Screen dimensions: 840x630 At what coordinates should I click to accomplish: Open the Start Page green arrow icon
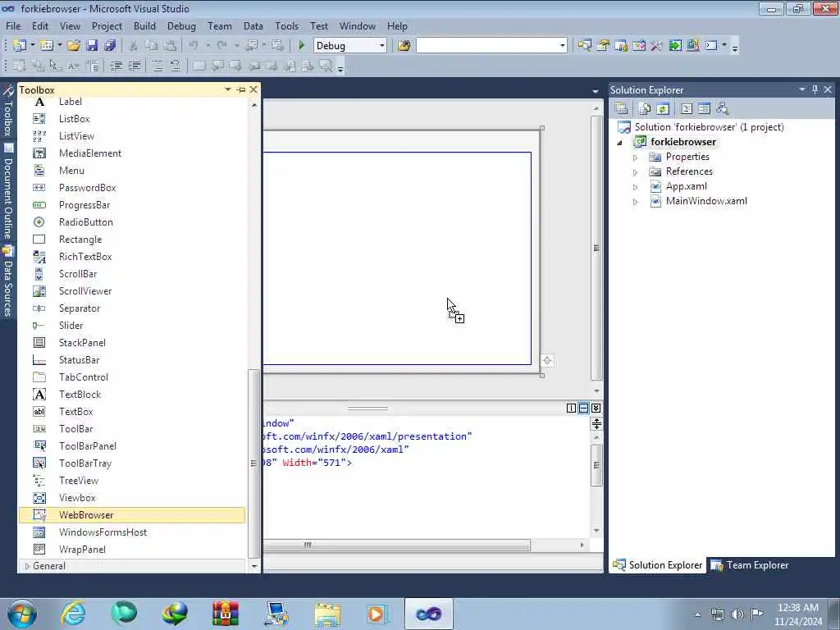(x=675, y=46)
